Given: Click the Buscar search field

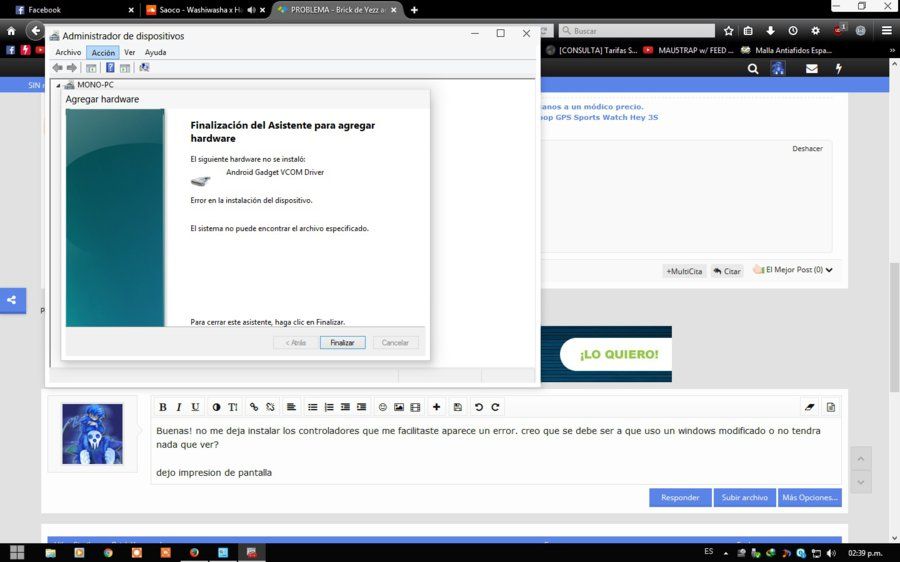Looking at the screenshot, I should (x=637, y=30).
